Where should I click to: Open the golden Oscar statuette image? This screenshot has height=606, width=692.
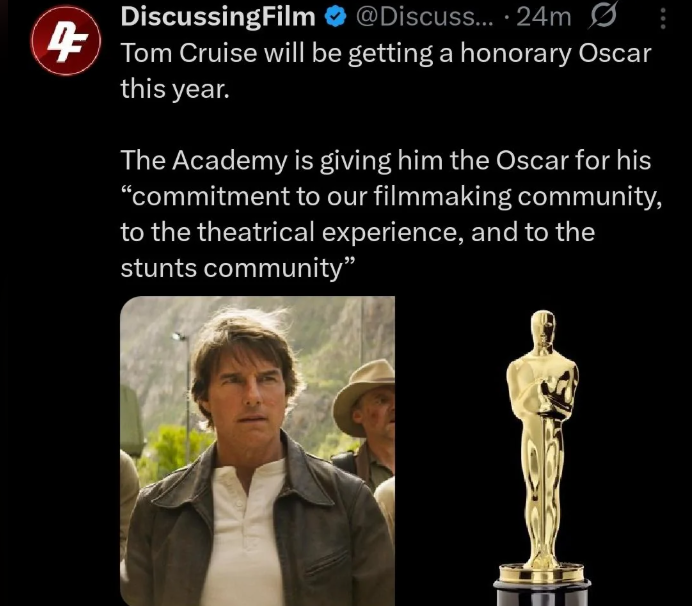(x=542, y=457)
